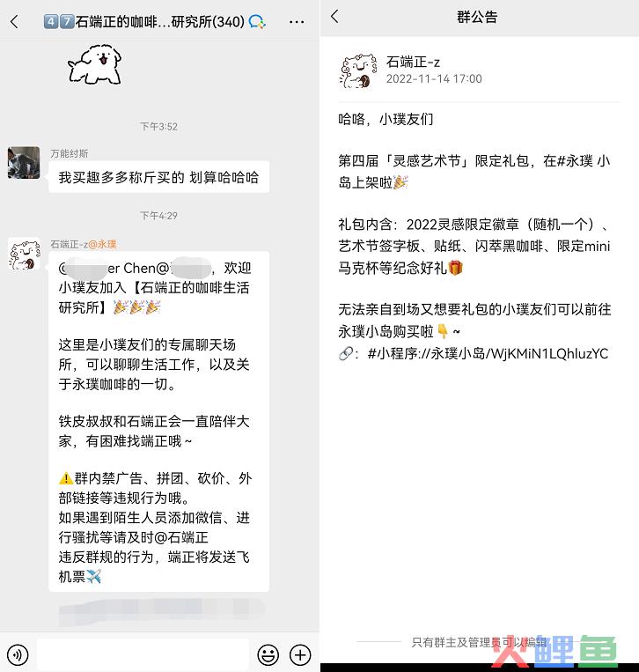This screenshot has width=639, height=672.
Task: Go back from the group chat
Action: [x=14, y=21]
